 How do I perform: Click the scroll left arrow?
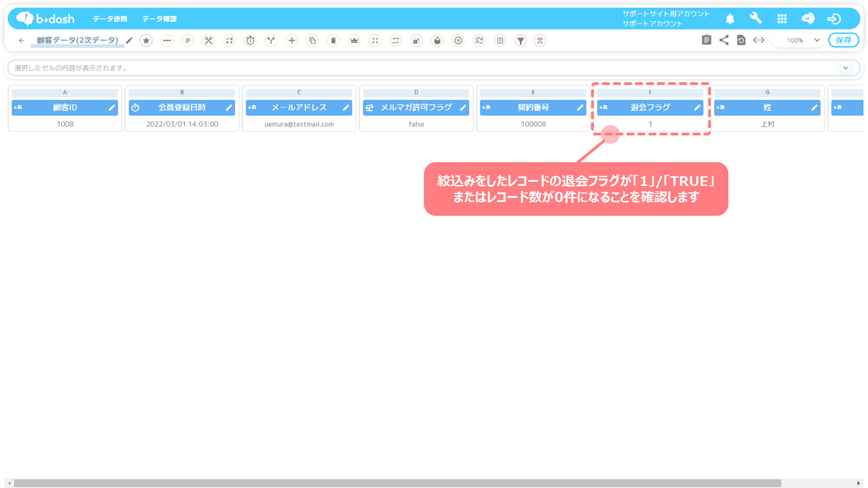pyautogui.click(x=9, y=483)
